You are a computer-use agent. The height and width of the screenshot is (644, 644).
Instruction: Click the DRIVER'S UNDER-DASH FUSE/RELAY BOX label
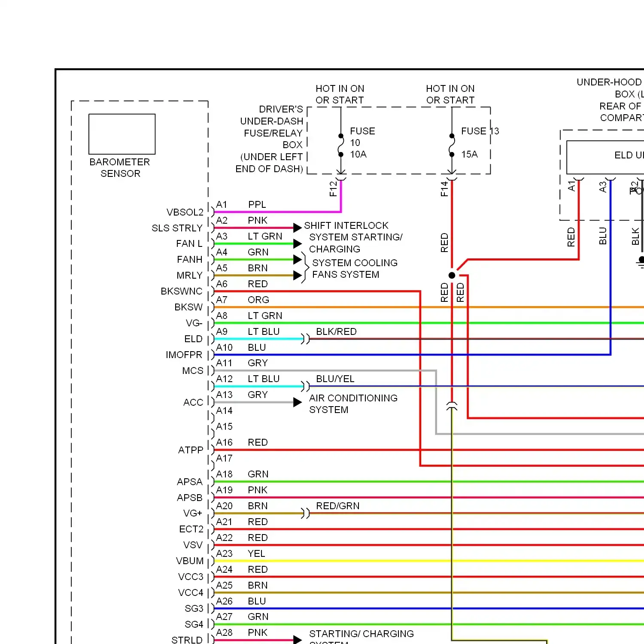point(270,139)
